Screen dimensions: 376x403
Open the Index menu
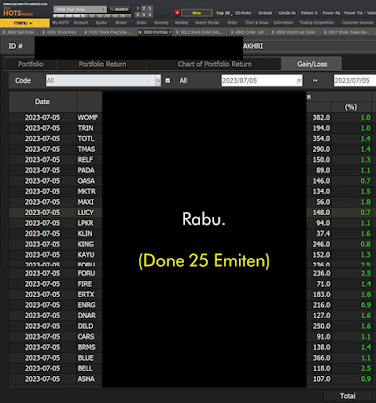pos(141,23)
